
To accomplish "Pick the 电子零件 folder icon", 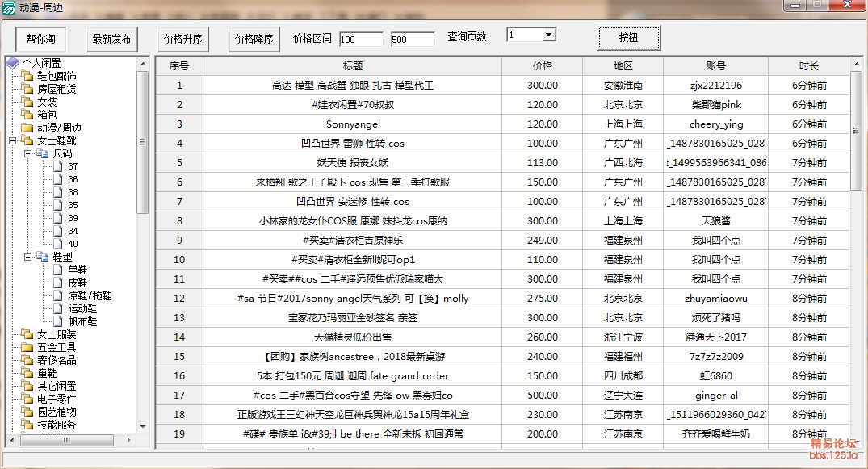I will pyautogui.click(x=27, y=399).
